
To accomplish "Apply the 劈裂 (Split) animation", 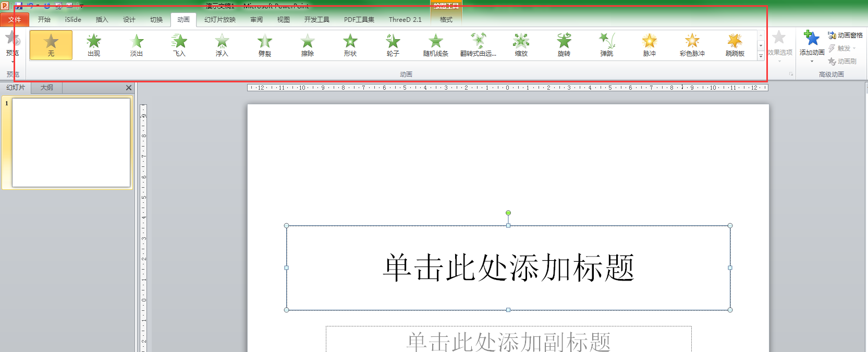I will click(x=265, y=45).
